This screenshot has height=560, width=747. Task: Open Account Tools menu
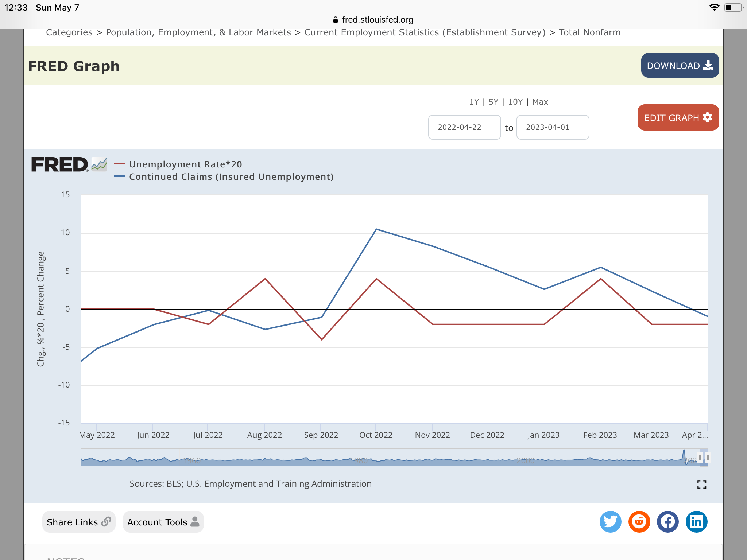tap(163, 522)
